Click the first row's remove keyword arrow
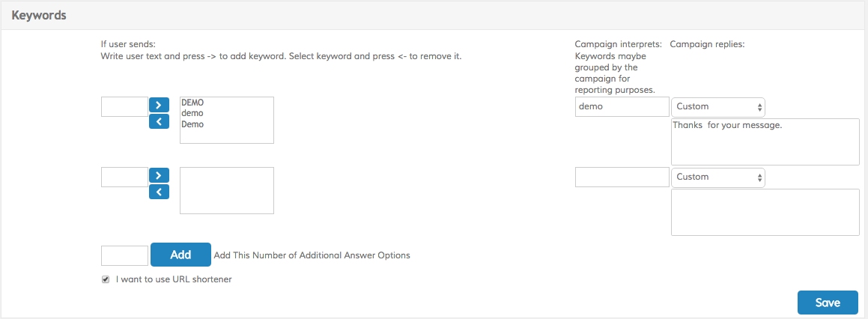The width and height of the screenshot is (868, 319). point(159,121)
